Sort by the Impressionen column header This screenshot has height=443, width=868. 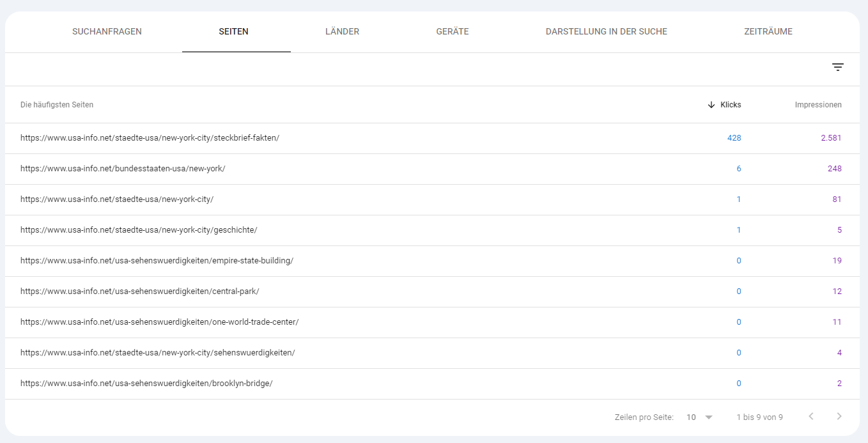point(818,105)
